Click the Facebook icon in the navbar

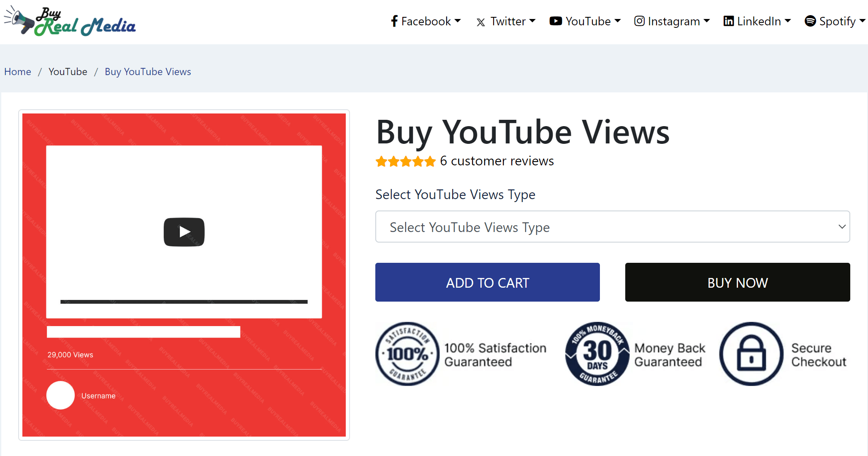pyautogui.click(x=394, y=21)
